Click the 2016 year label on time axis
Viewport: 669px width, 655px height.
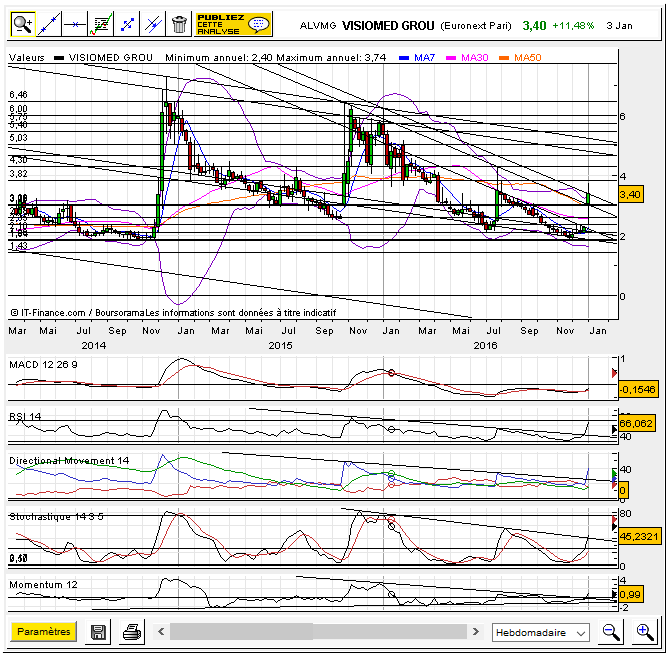pos(485,346)
